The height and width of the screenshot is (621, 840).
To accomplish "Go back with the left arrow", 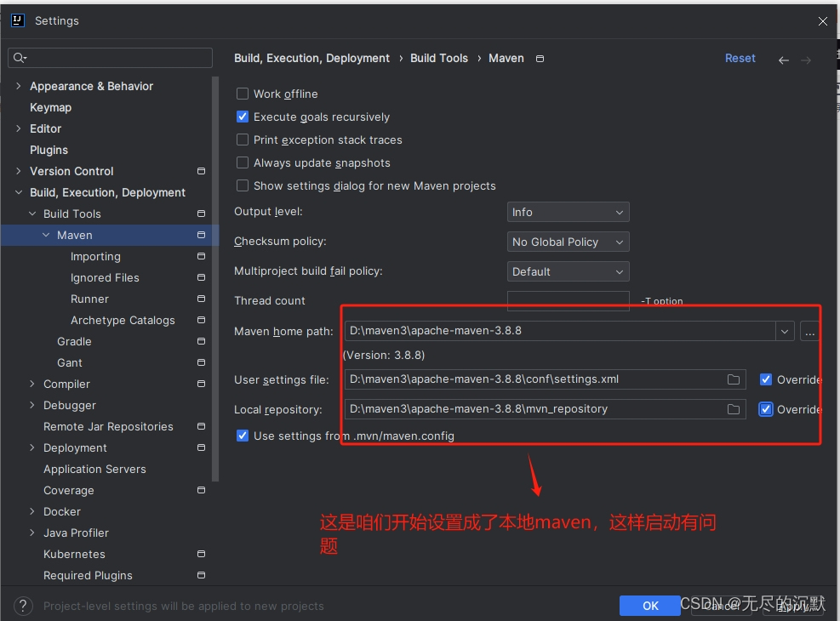I will pos(783,60).
